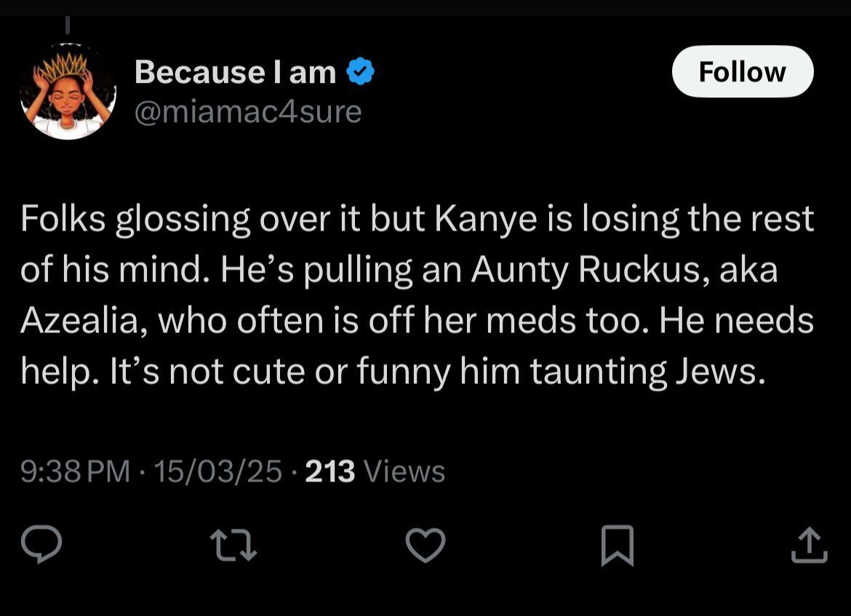Screen dimensions: 851x616
Task: Bookmark this tweet by miamac4sure
Action: (618, 545)
